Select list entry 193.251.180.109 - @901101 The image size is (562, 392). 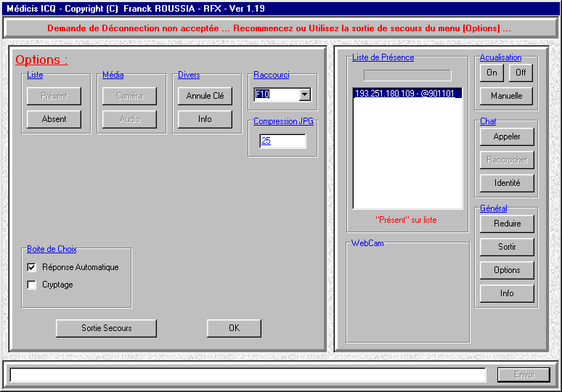407,94
